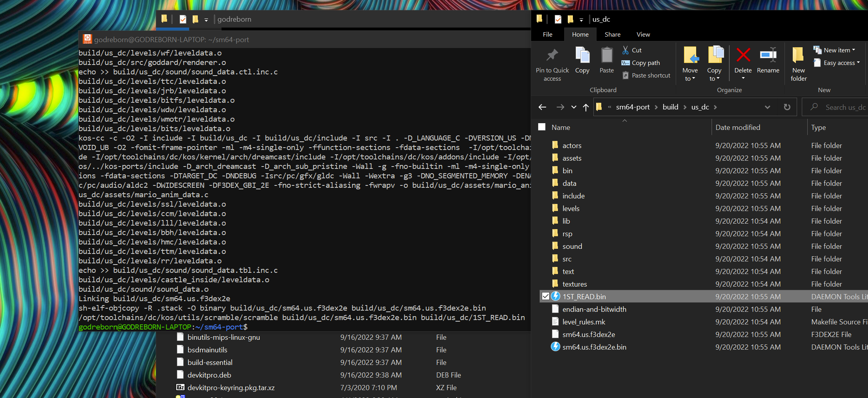Select the sm64.us.f3dex2e.bin file
The height and width of the screenshot is (398, 868).
(594, 347)
